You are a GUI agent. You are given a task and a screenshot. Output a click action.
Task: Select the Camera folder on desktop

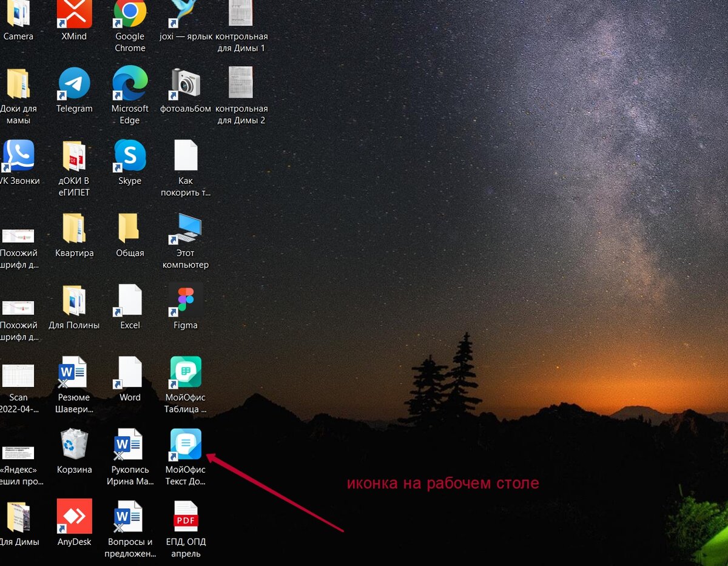(x=18, y=13)
